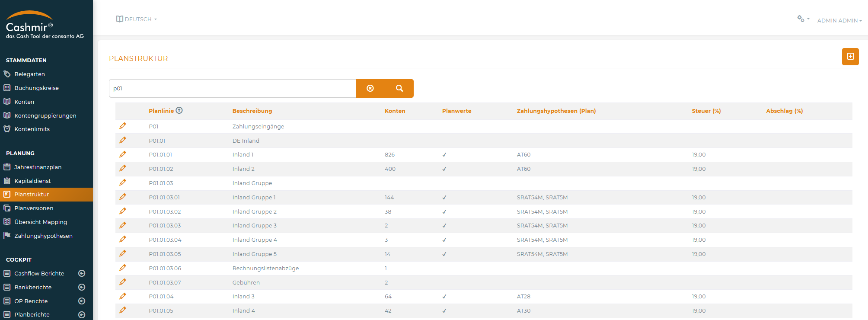
Task: Click the Konten value 400
Action: pyautogui.click(x=390, y=169)
